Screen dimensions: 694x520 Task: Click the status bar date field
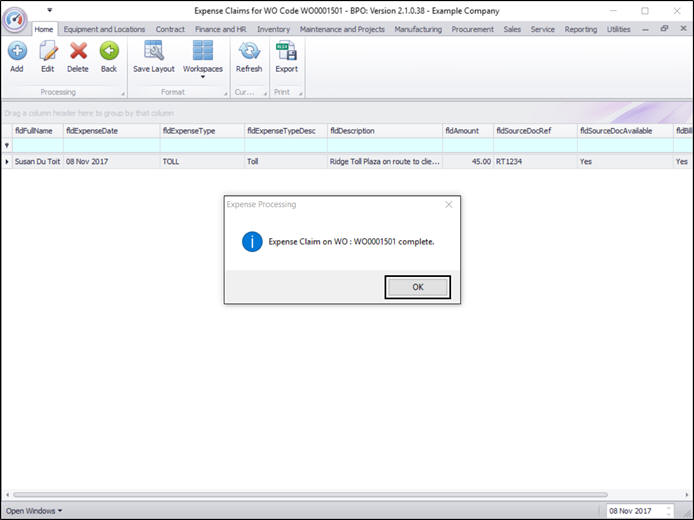point(640,511)
